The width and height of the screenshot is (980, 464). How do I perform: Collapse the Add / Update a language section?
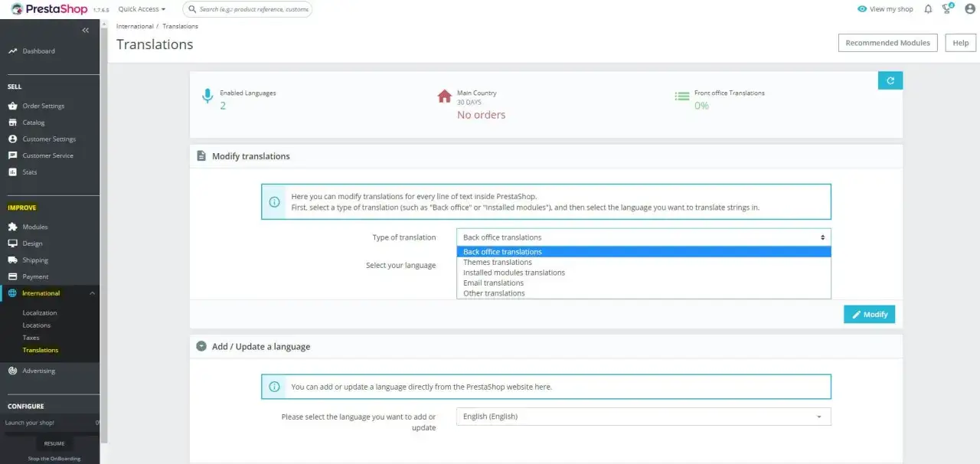coord(201,346)
